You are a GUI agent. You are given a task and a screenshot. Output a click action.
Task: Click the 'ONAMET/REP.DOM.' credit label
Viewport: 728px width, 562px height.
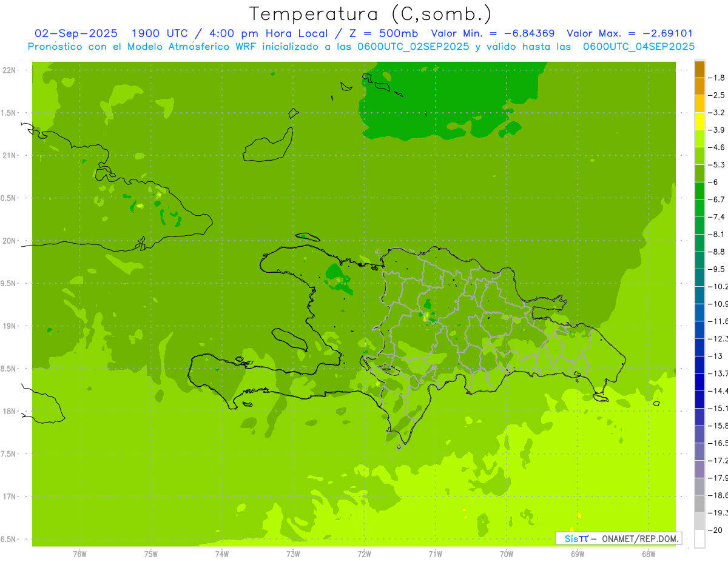[x=639, y=538]
